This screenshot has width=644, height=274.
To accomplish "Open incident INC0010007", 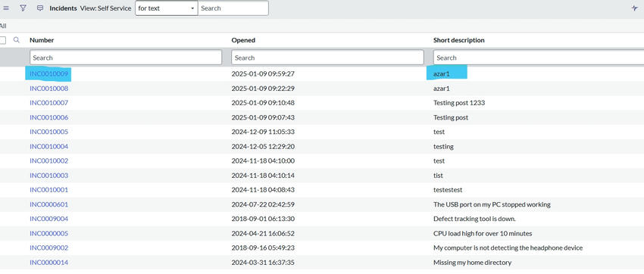I will 49,103.
